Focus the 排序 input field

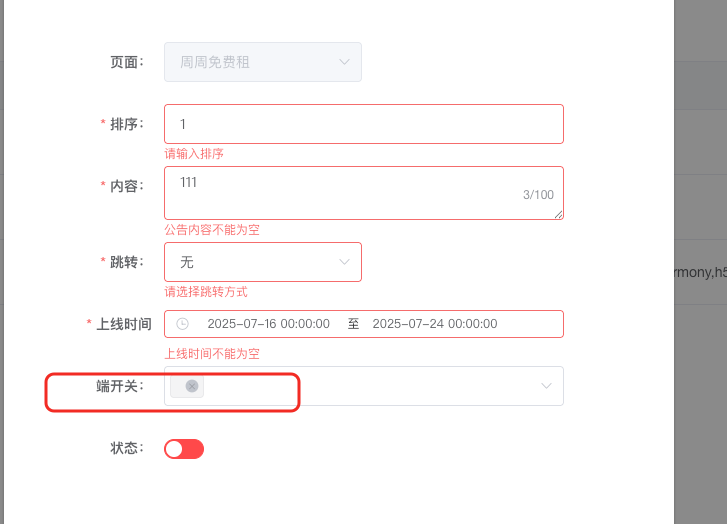coord(364,124)
